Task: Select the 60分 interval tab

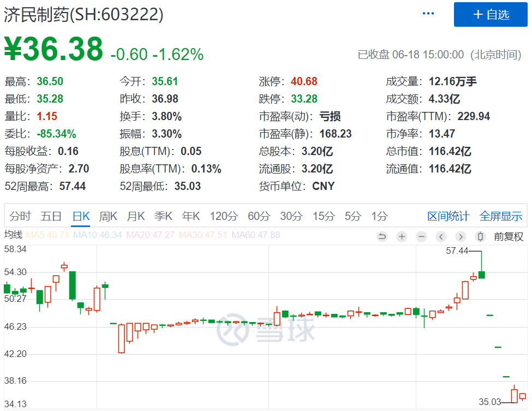Action: pyautogui.click(x=259, y=216)
